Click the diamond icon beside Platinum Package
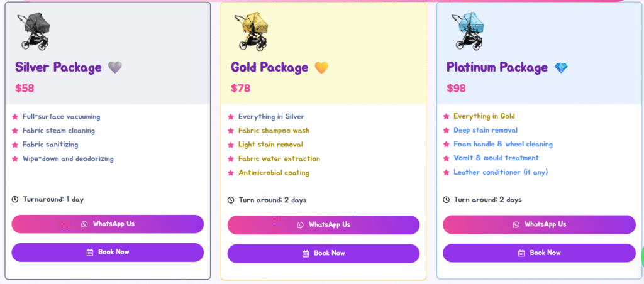The height and width of the screenshot is (284, 644). 561,67
